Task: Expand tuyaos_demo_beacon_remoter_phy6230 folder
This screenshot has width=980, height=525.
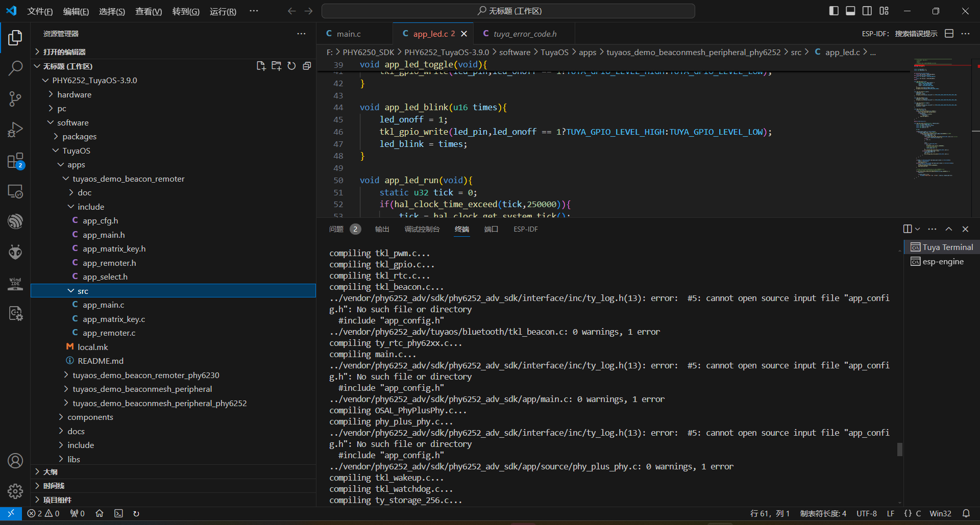Action: 173,375
